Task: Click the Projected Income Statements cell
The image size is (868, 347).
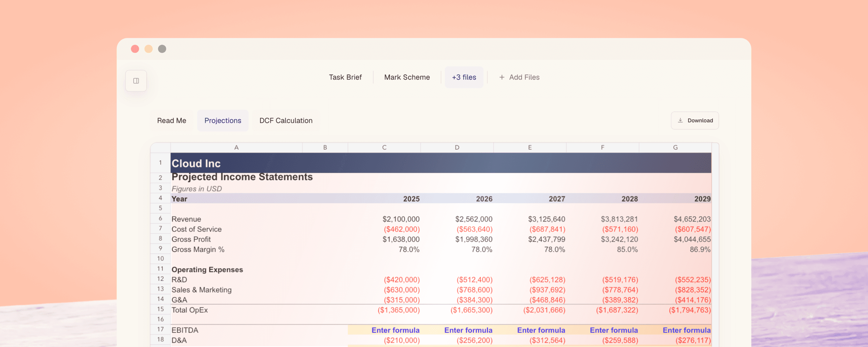Action: pos(242,177)
